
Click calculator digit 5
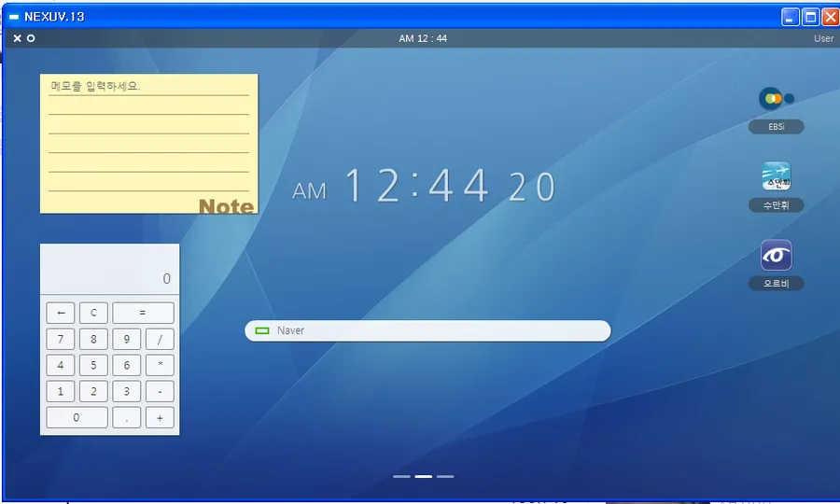pyautogui.click(x=93, y=365)
